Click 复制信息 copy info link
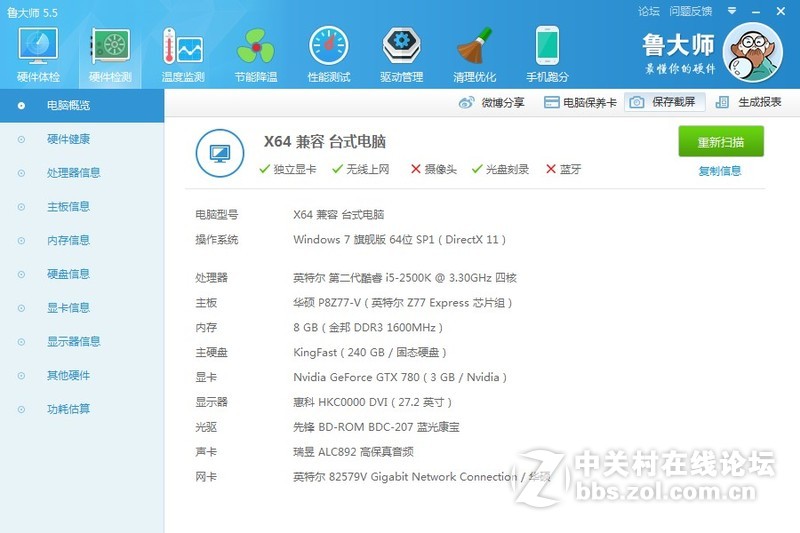Image resolution: width=800 pixels, height=533 pixels. [x=720, y=171]
